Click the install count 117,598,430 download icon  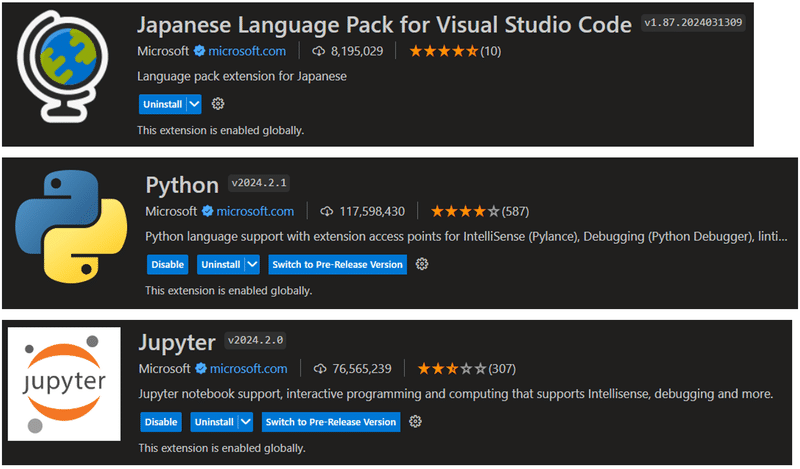click(327, 211)
